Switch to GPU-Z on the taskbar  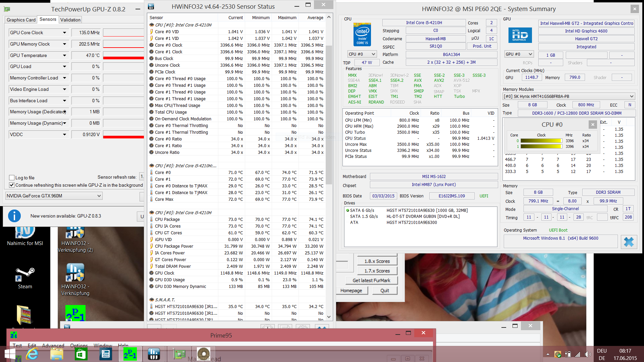click(179, 354)
